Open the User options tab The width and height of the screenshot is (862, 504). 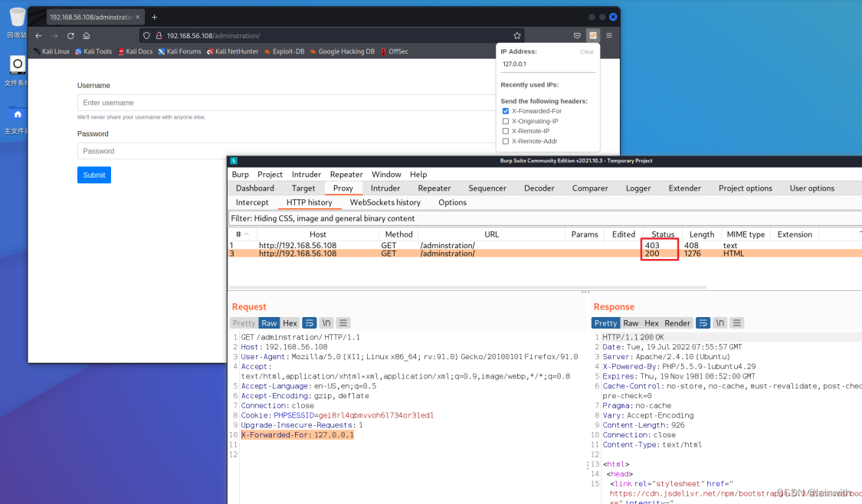[x=812, y=188]
